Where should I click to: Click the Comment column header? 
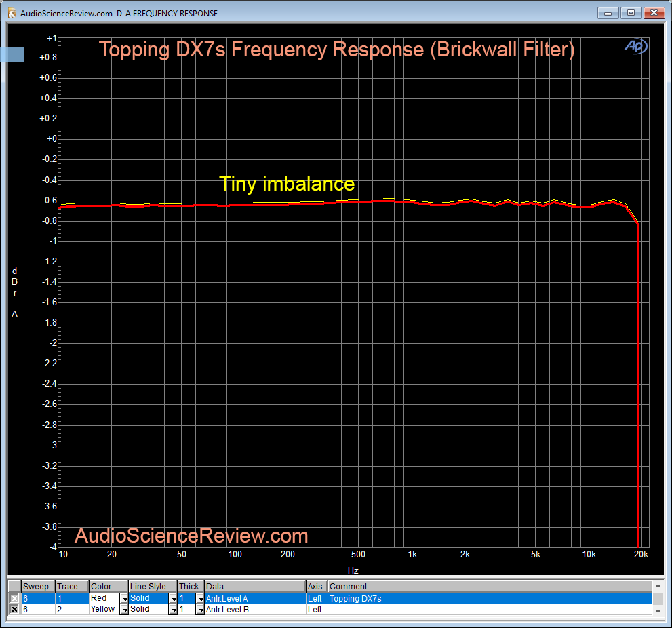tap(490, 587)
